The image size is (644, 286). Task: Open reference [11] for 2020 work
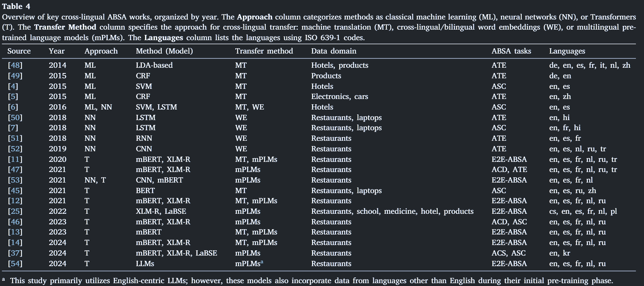15,159
